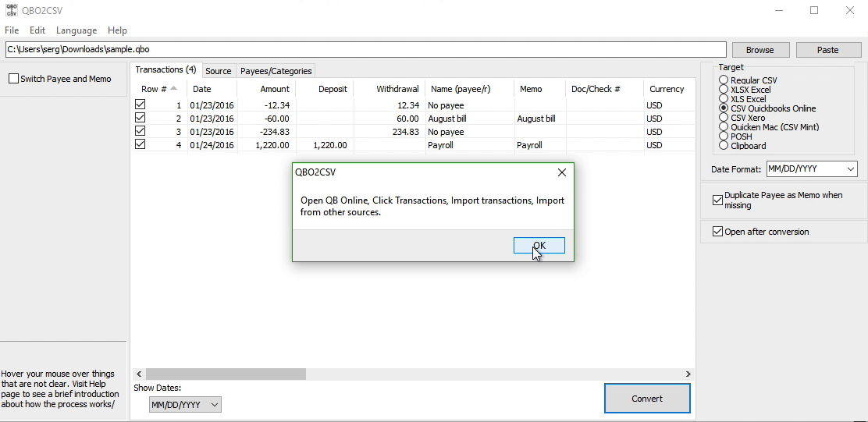The width and height of the screenshot is (868, 422).
Task: Switch to the Source tab
Action: pyautogui.click(x=218, y=71)
